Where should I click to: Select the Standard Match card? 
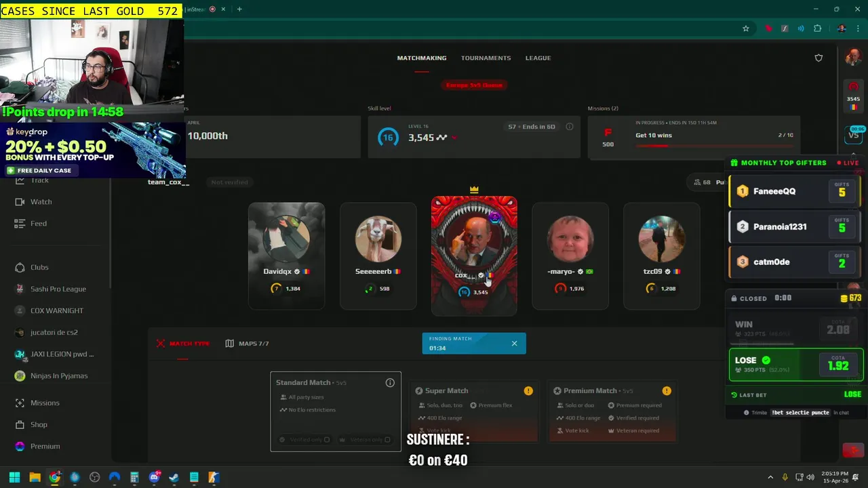pos(336,411)
